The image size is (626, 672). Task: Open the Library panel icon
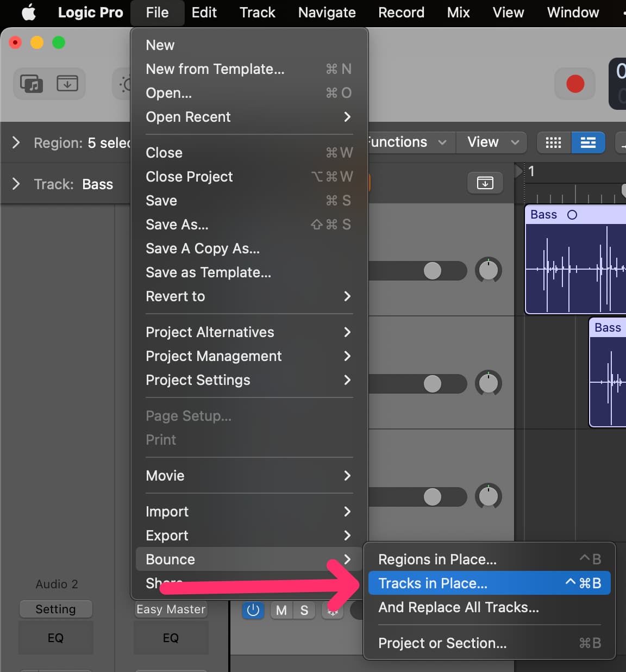pos(32,84)
